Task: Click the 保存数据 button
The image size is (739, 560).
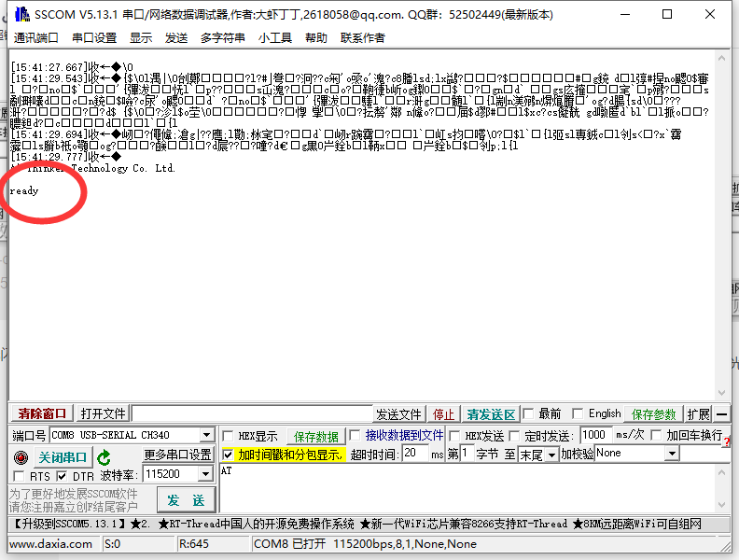Action: [315, 437]
